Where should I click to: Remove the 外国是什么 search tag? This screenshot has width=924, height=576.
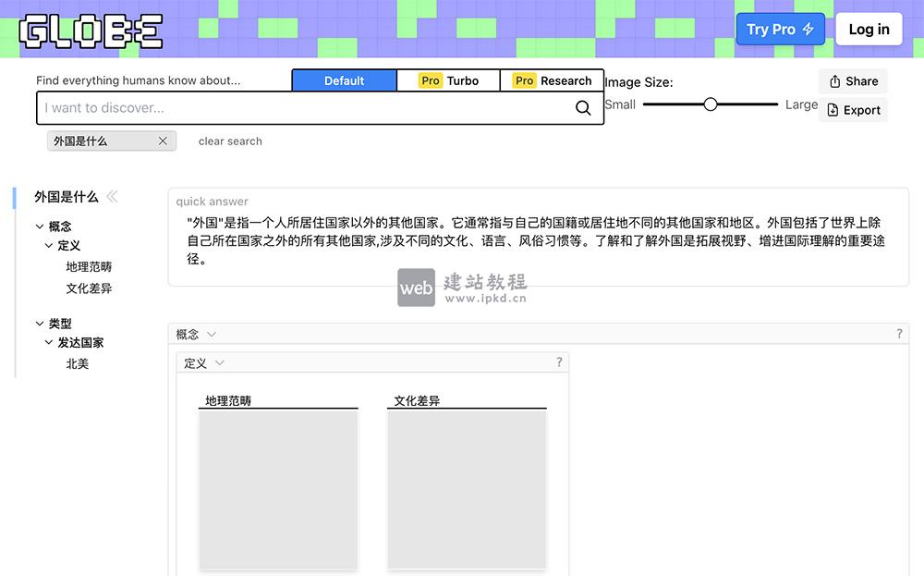click(163, 141)
